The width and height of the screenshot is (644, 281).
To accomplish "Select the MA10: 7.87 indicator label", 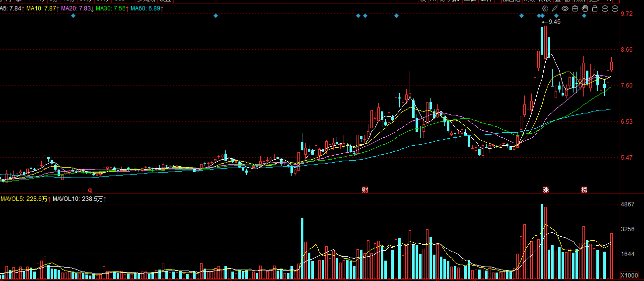I will (x=42, y=8).
